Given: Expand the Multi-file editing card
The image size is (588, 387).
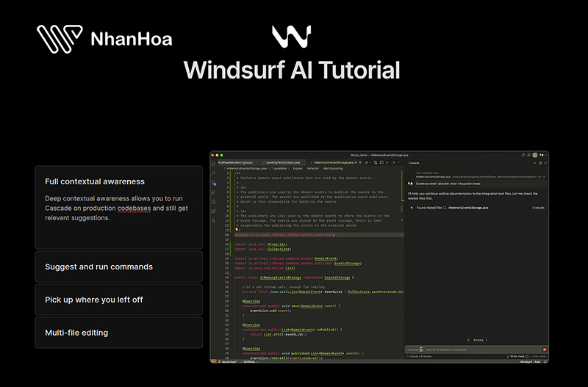Looking at the screenshot, I should point(119,333).
